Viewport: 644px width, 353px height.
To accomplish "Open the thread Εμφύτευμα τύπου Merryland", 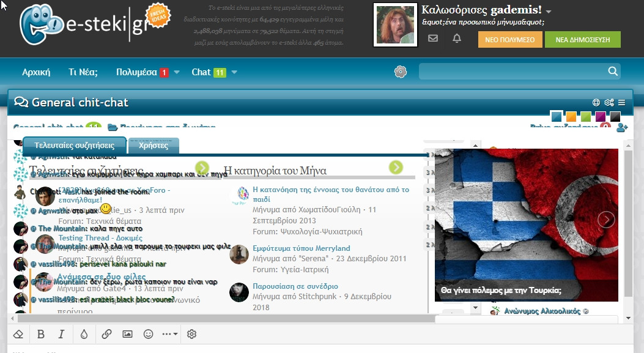I will click(301, 248).
